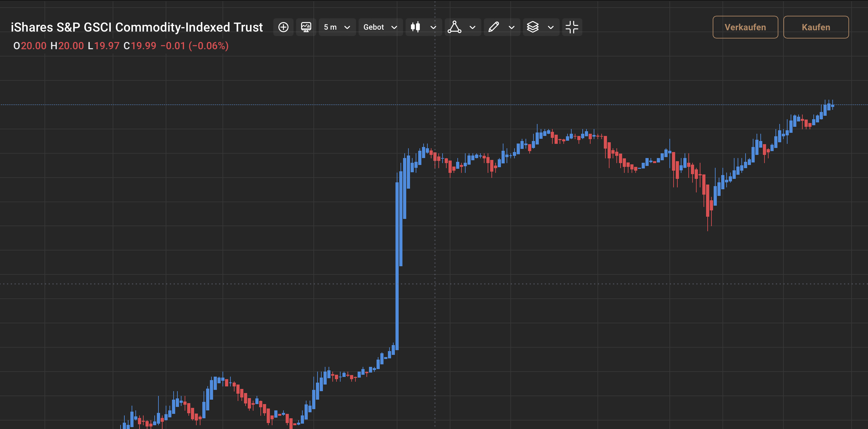Click the add symbol plus-circle icon
The height and width of the screenshot is (429, 868).
coord(283,27)
